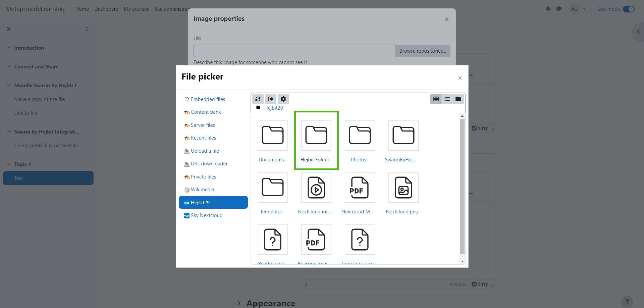Screen dimensions: 644x308
Task: Go to Dashboard in top navigation
Action: click(106, 9)
